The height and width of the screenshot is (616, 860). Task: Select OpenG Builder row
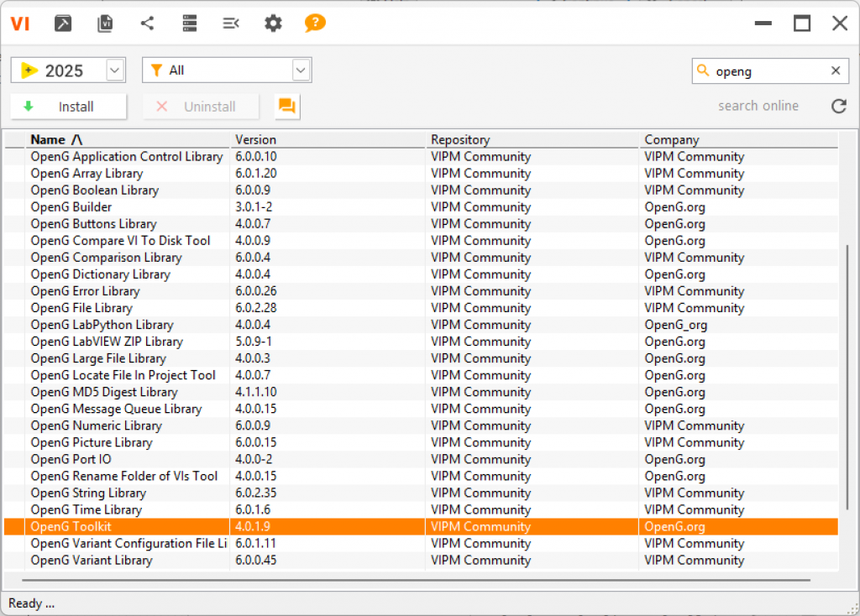click(422, 207)
